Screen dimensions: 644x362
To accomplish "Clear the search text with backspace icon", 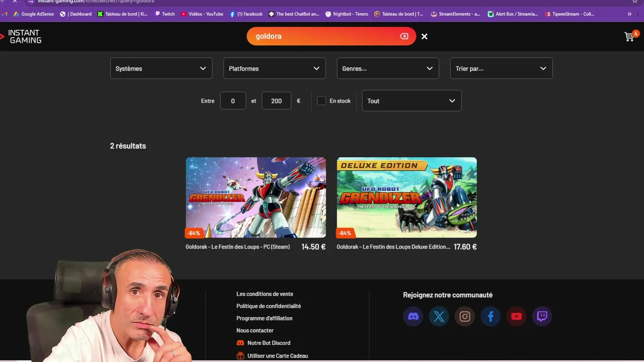I will click(x=404, y=36).
